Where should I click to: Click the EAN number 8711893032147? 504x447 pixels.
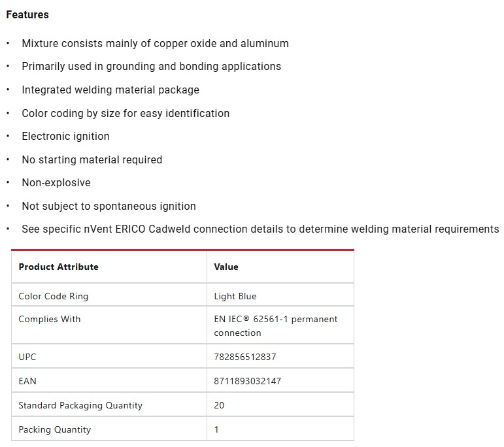coord(247,381)
